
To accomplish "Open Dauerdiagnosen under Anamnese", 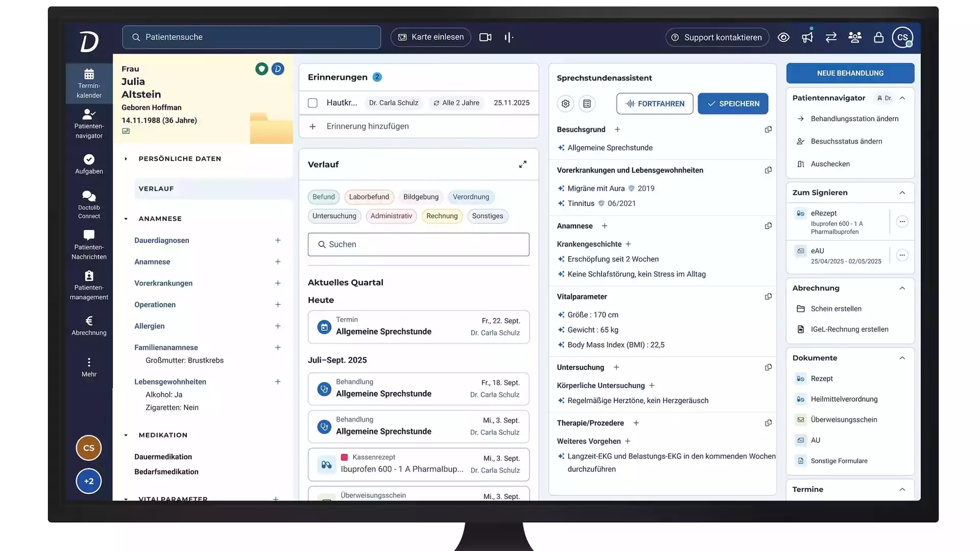I will 162,241.
